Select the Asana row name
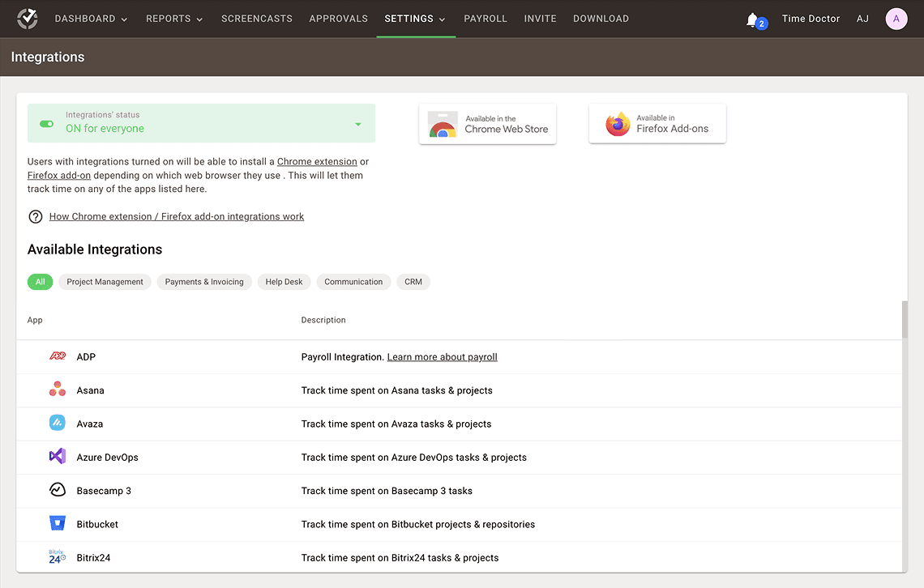The height and width of the screenshot is (588, 924). (90, 390)
